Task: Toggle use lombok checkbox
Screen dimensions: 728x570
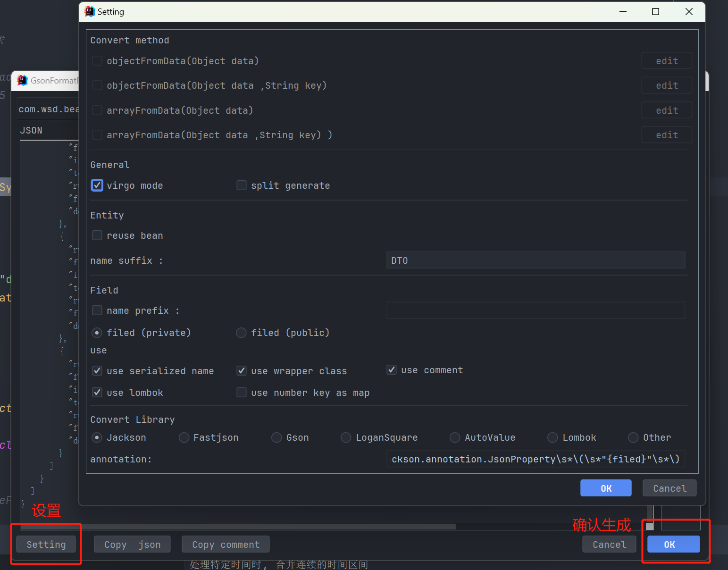Action: pos(97,393)
